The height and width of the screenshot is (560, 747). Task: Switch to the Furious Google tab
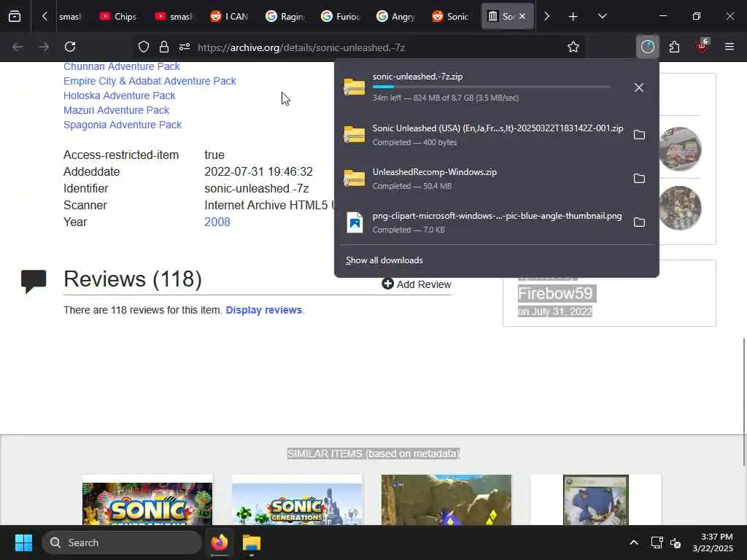[340, 17]
